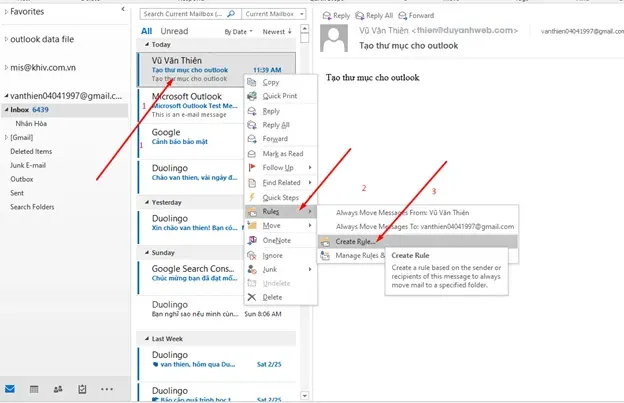
Task: Click the Forward icon in context menu
Action: coord(252,138)
